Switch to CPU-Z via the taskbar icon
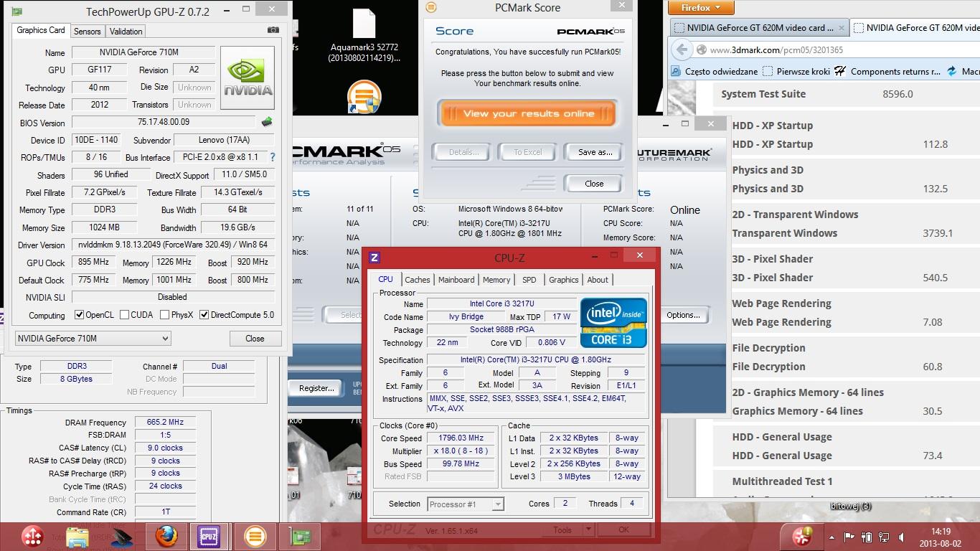This screenshot has width=980, height=551. [x=209, y=536]
